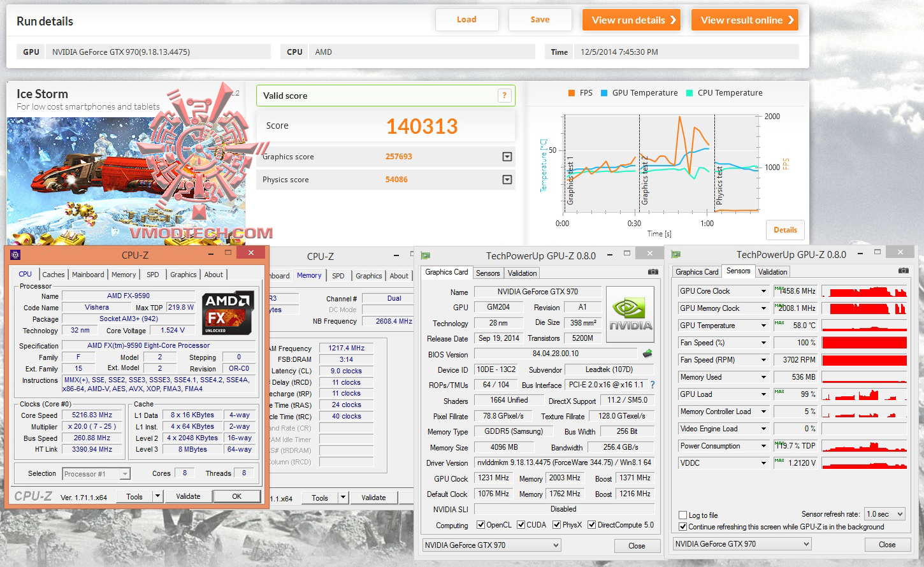The image size is (924, 567).
Task: Open GPU selector in GPU-Z Sensors window
Action: tap(742, 544)
